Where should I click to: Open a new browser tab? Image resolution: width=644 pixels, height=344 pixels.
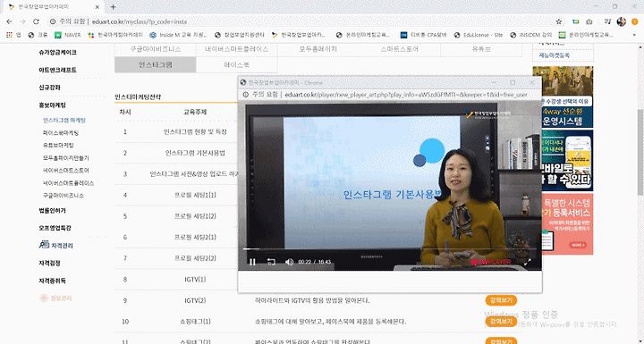coord(113,7)
